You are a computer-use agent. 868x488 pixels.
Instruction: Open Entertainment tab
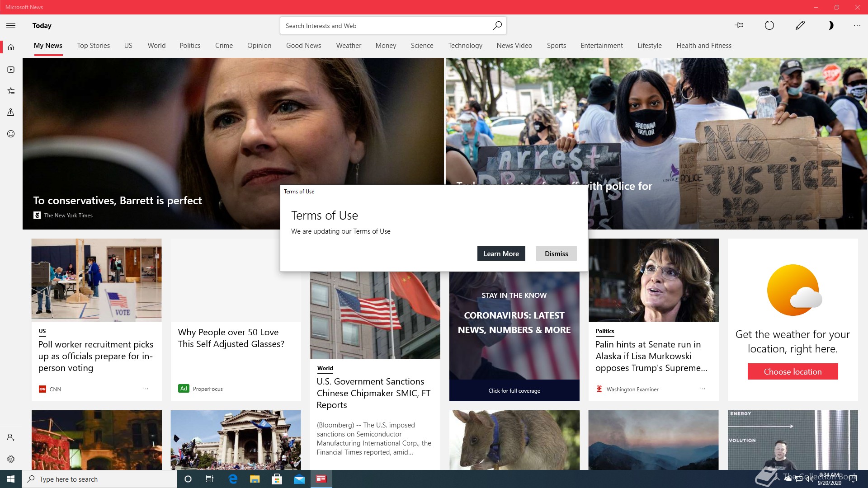coord(601,46)
